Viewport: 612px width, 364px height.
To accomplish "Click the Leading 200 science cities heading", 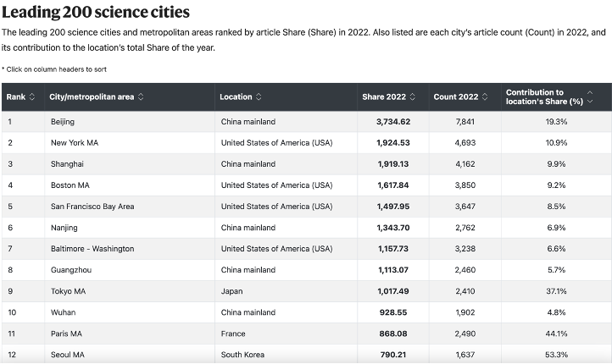I will coord(96,13).
